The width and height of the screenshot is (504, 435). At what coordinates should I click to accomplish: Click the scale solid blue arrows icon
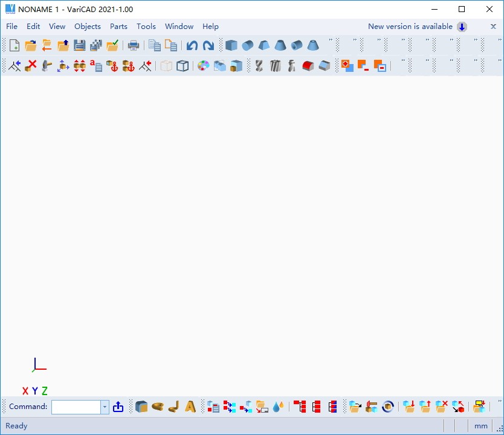click(63, 66)
